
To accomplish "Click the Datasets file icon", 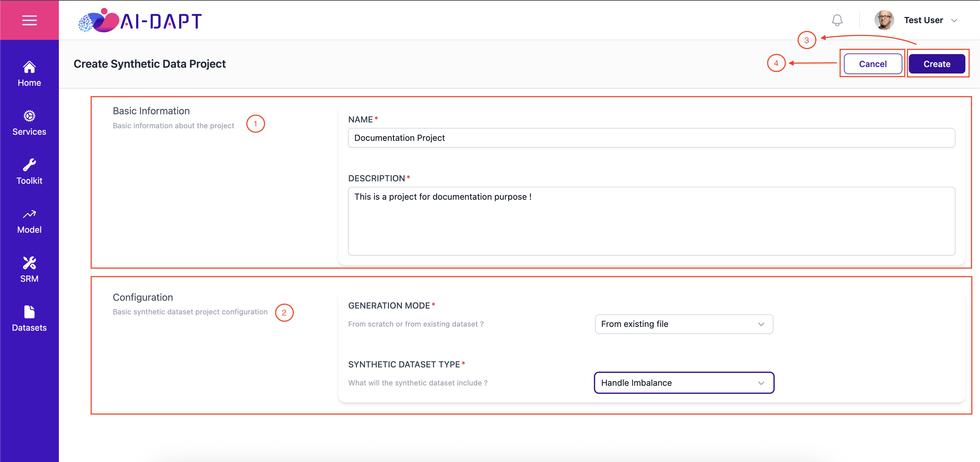I will [x=29, y=312].
